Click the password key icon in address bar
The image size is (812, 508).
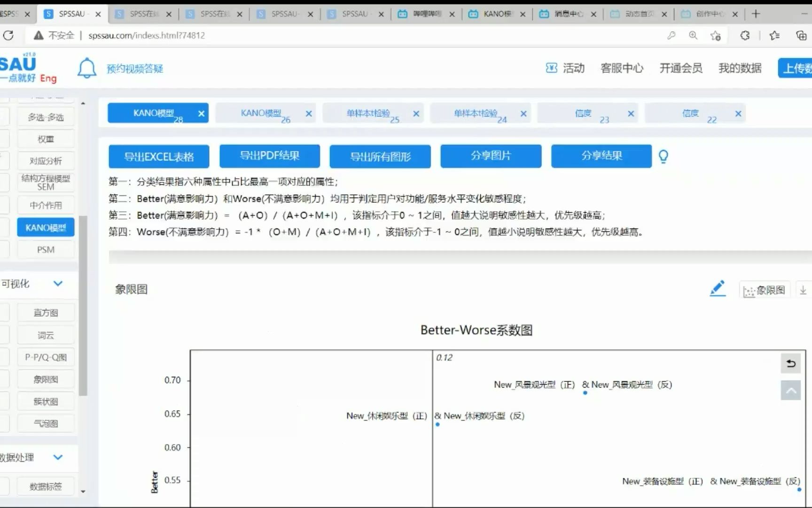click(x=671, y=35)
